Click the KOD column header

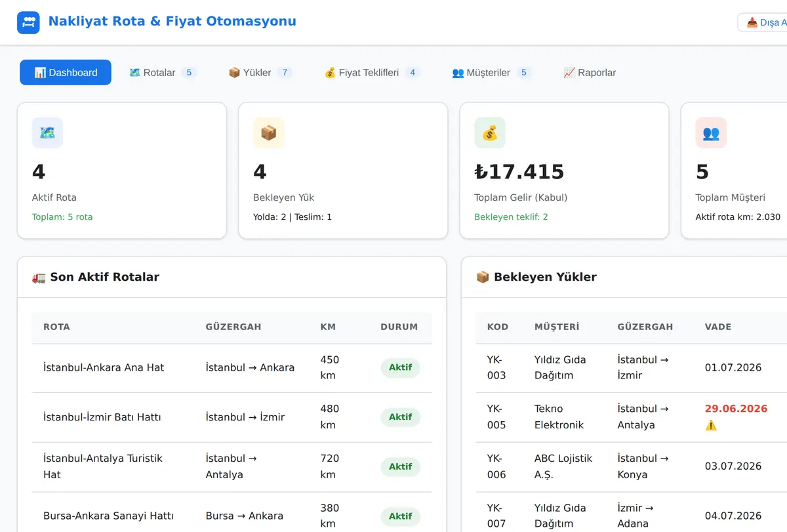point(498,327)
